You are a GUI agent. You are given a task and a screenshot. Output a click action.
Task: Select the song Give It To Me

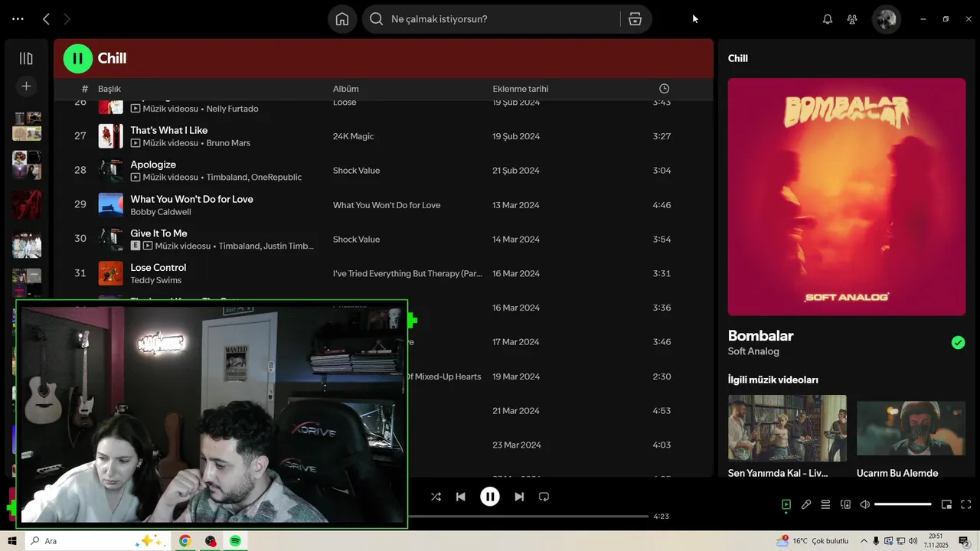[x=158, y=233]
